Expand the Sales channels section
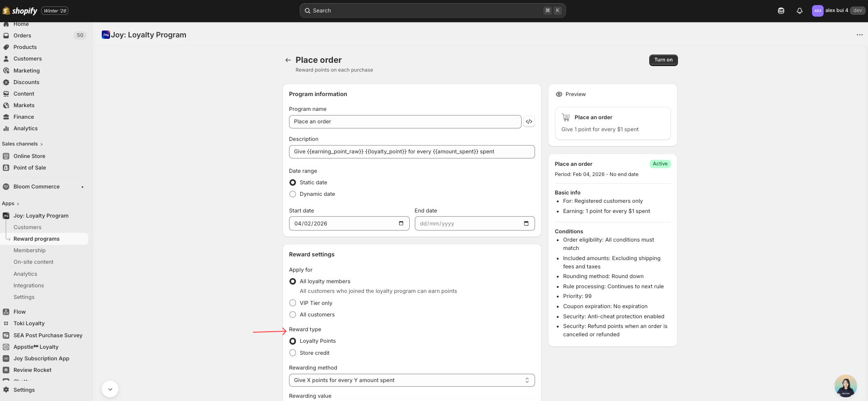Image resolution: width=868 pixels, height=401 pixels. 22,144
